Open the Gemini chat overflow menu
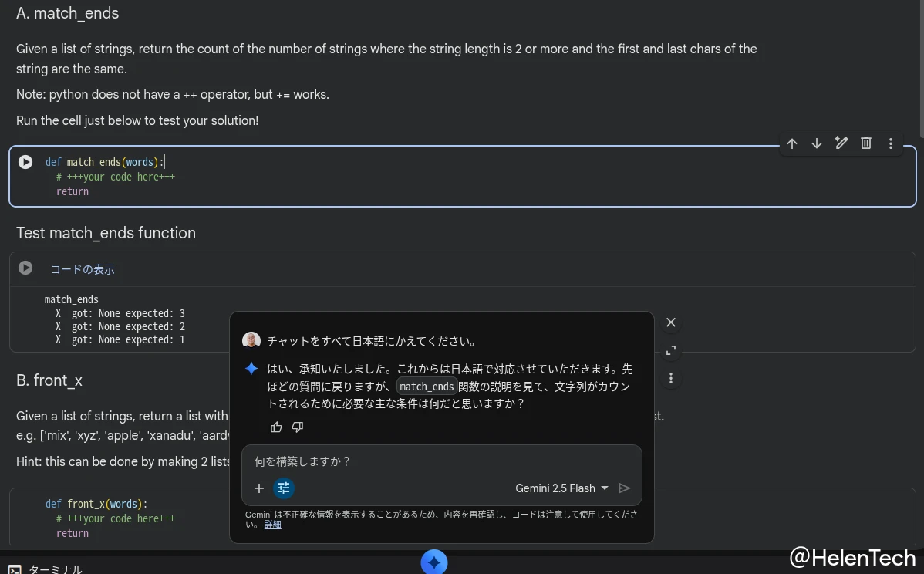Image resolution: width=924 pixels, height=574 pixels. [x=671, y=378]
